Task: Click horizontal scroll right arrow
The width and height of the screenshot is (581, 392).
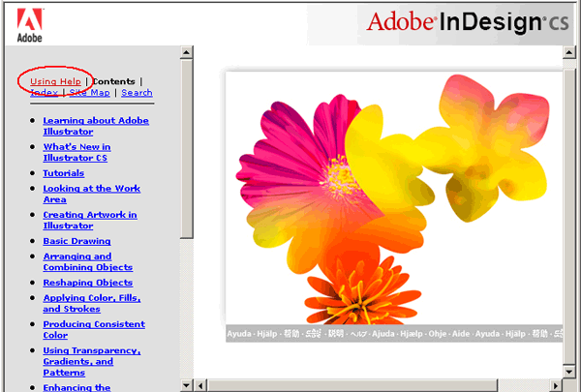Action: point(555,385)
